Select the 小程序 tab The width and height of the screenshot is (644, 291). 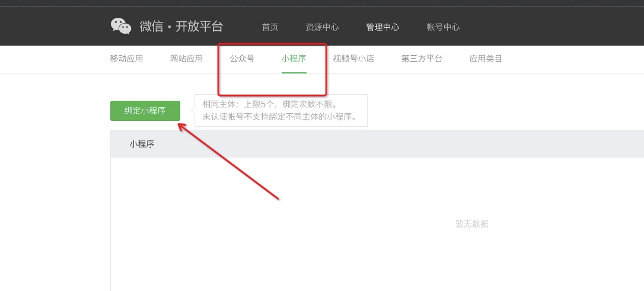click(294, 59)
